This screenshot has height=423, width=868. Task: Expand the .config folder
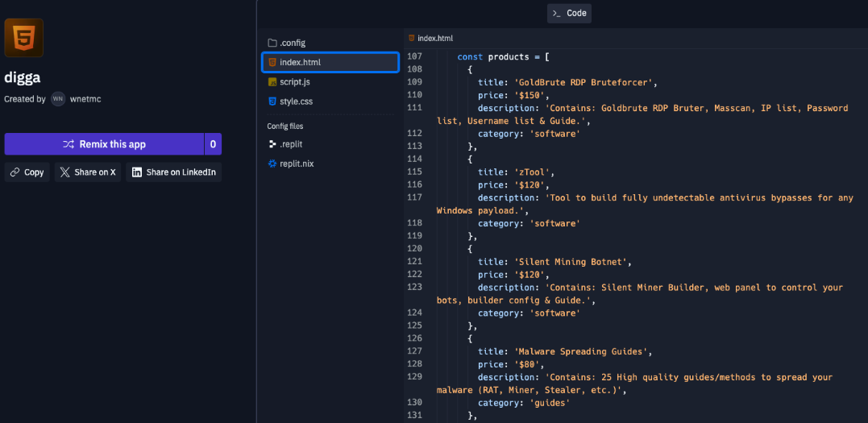[x=330, y=43]
